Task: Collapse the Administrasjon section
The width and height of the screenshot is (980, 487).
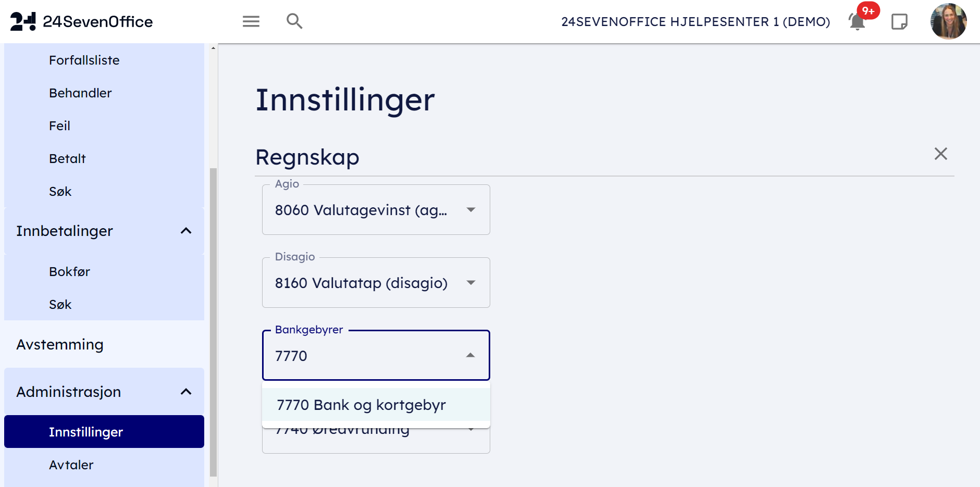Action: click(186, 392)
